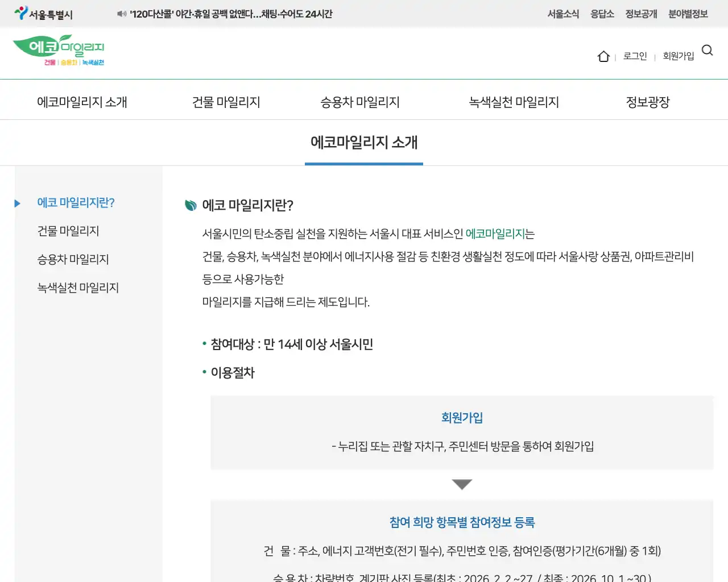Image resolution: width=728 pixels, height=582 pixels.
Task: Select 승용차 마일리지 in the sidebar
Action: click(73, 259)
